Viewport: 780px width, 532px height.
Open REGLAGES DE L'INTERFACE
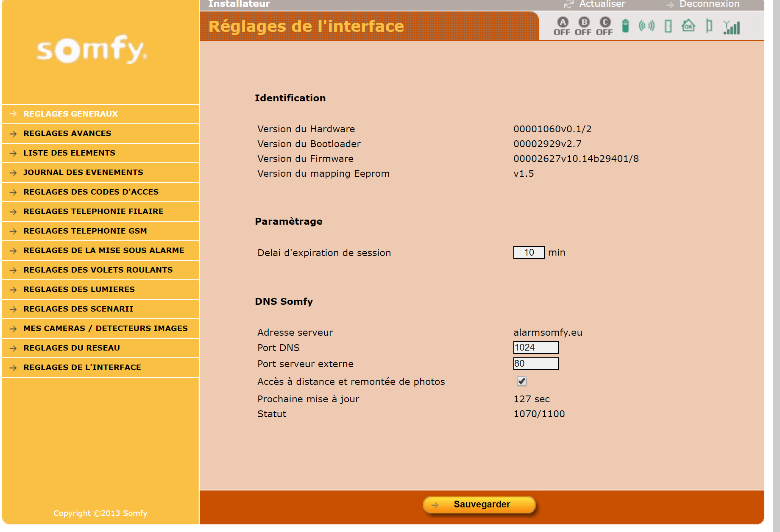[x=100, y=368]
